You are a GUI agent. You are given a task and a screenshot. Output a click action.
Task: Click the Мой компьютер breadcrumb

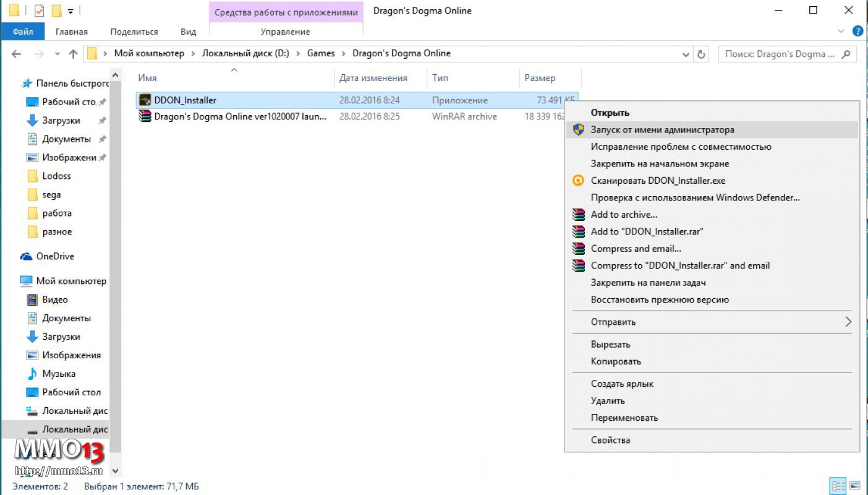coord(149,53)
